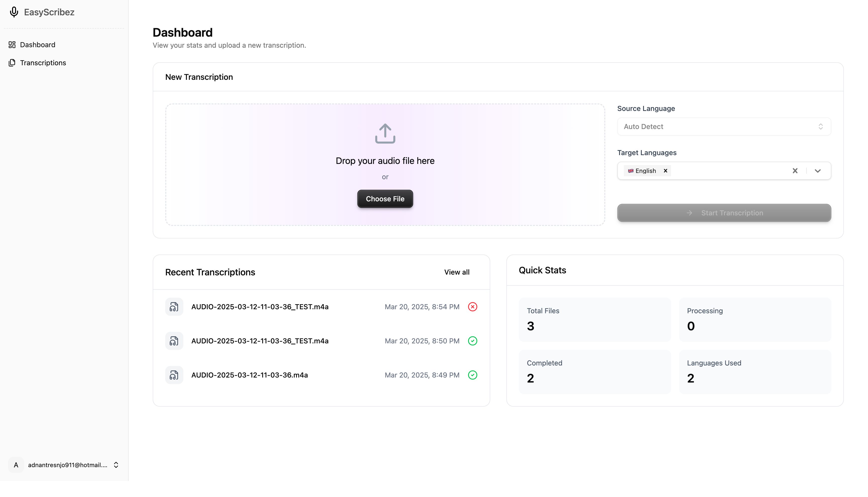Viewport: 868px width, 497px height.
Task: Click the upload arrow icon in drop zone
Action: click(x=385, y=134)
